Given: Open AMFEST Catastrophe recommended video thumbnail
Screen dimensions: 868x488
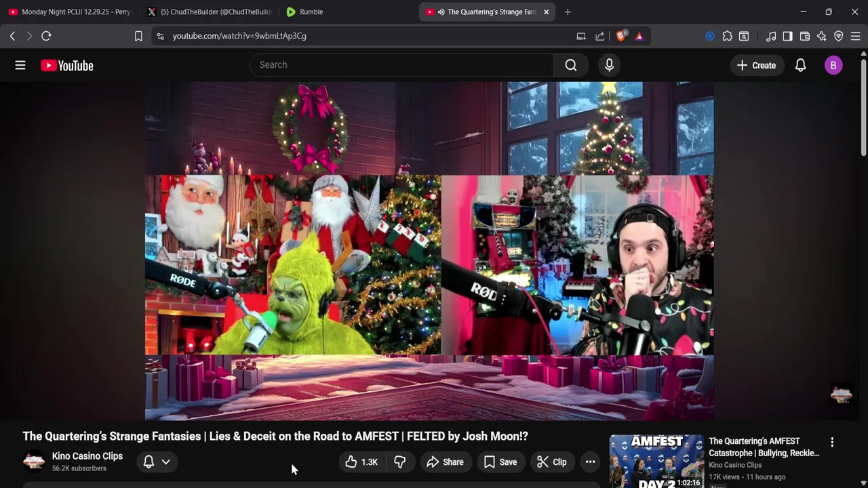Looking at the screenshot, I should (x=656, y=462).
